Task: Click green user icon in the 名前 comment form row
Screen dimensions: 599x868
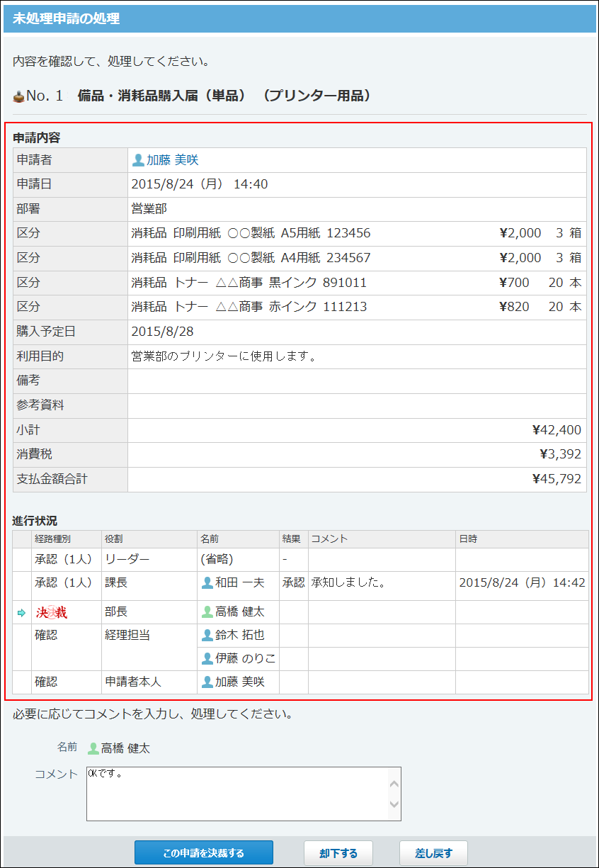Action: pos(93,748)
